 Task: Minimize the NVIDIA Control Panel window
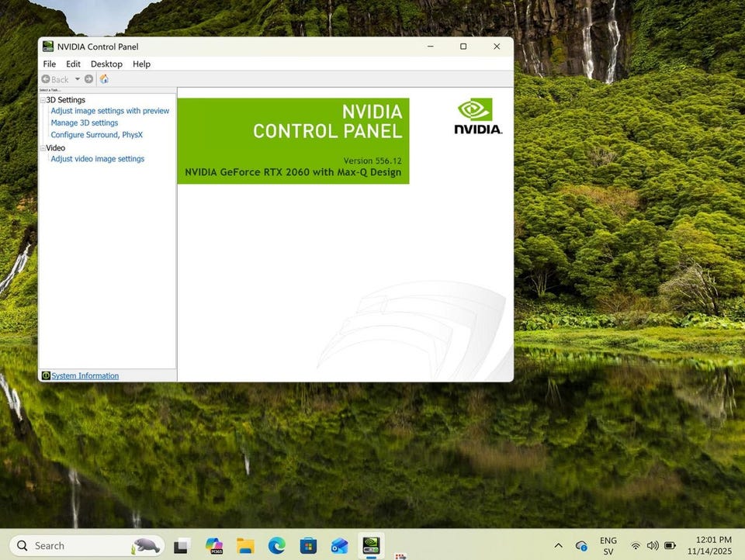point(431,46)
